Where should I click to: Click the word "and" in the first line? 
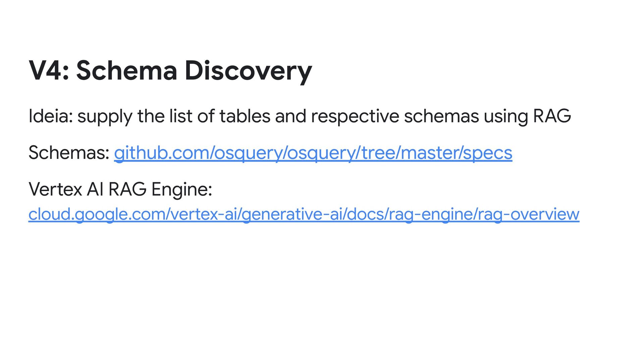[290, 116]
